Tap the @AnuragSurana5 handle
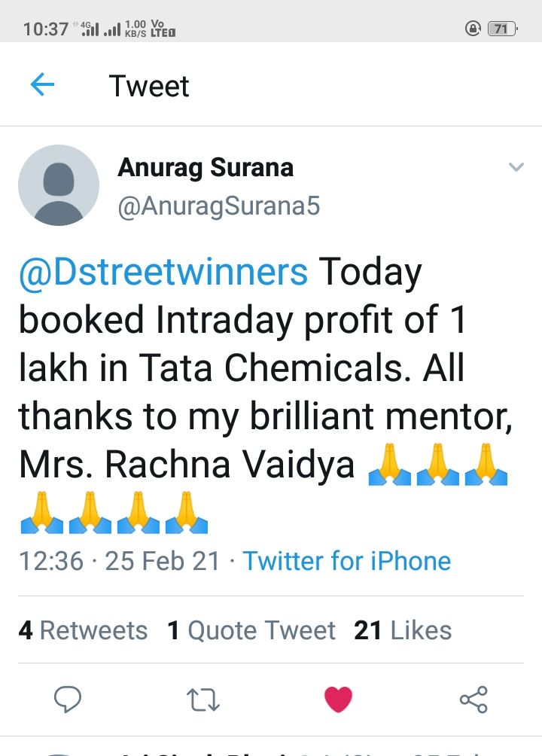This screenshot has width=542, height=756. pyautogui.click(x=219, y=206)
